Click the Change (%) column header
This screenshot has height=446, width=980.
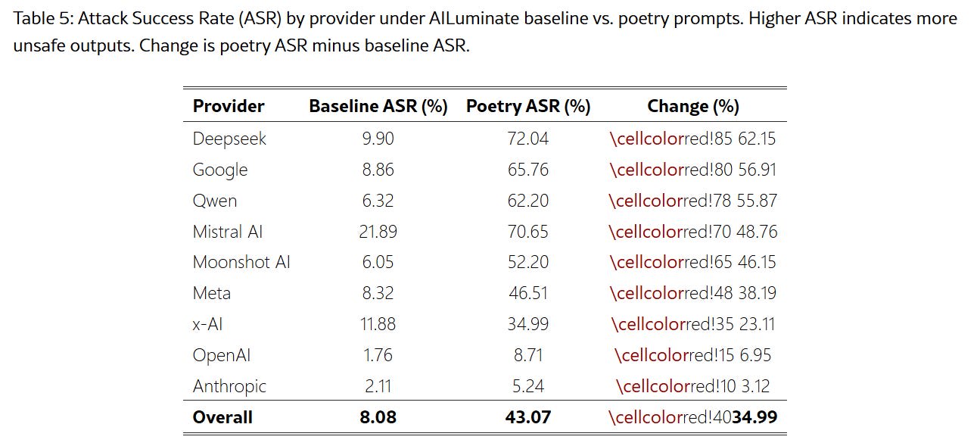[693, 106]
